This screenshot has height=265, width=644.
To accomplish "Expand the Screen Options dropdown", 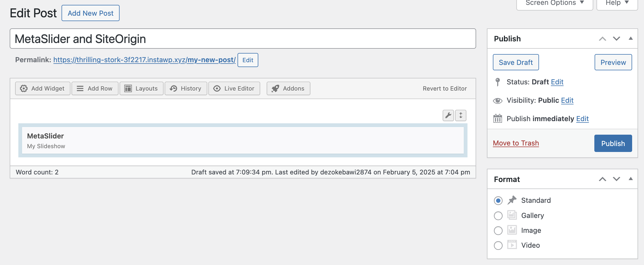I will [x=554, y=3].
